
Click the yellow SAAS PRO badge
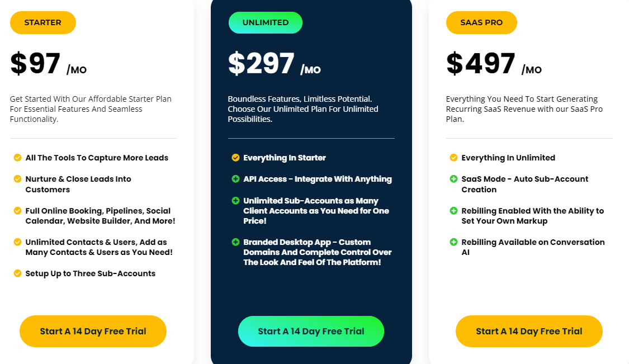(481, 22)
